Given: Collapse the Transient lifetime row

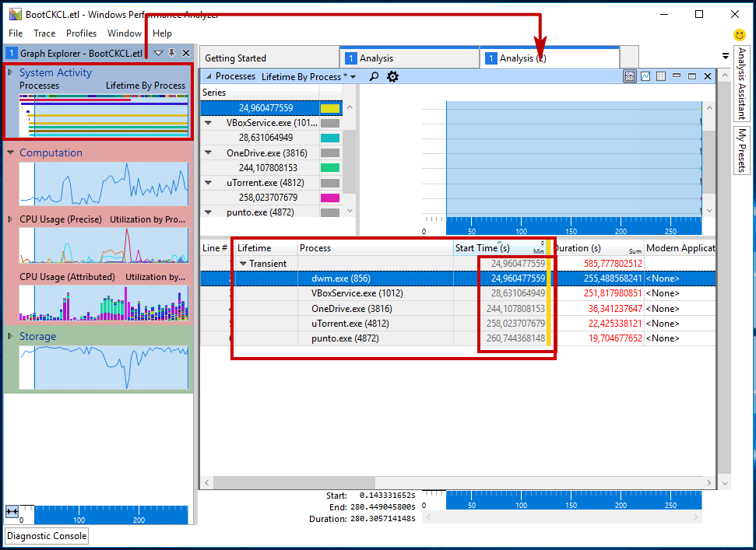Looking at the screenshot, I should pos(243,264).
